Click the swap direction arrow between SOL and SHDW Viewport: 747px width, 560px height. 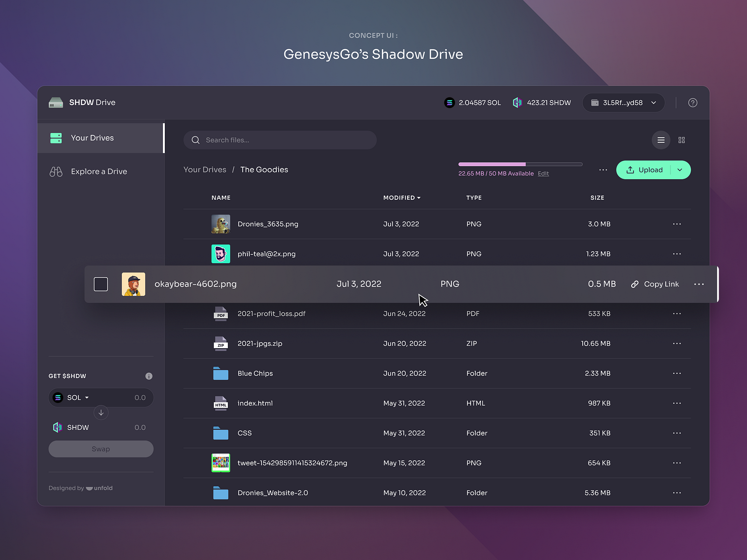click(x=101, y=413)
